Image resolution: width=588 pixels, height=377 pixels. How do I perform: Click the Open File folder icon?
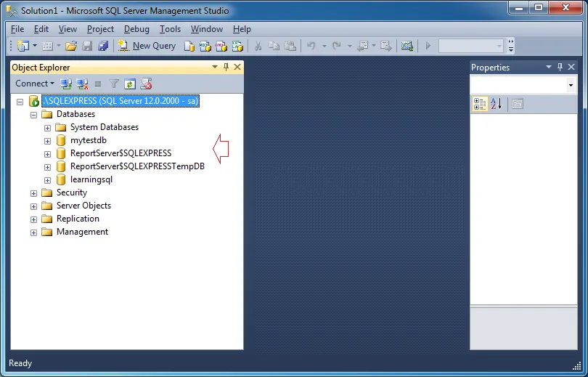click(x=71, y=46)
